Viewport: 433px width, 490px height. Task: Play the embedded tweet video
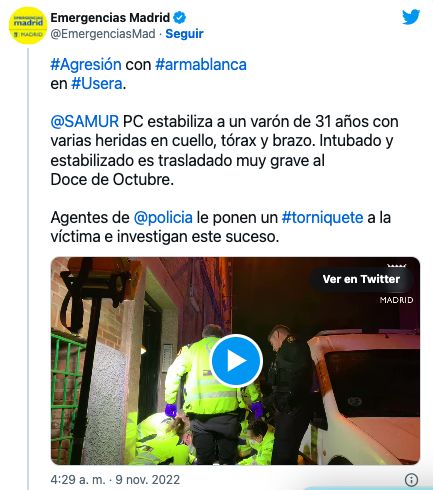click(237, 361)
